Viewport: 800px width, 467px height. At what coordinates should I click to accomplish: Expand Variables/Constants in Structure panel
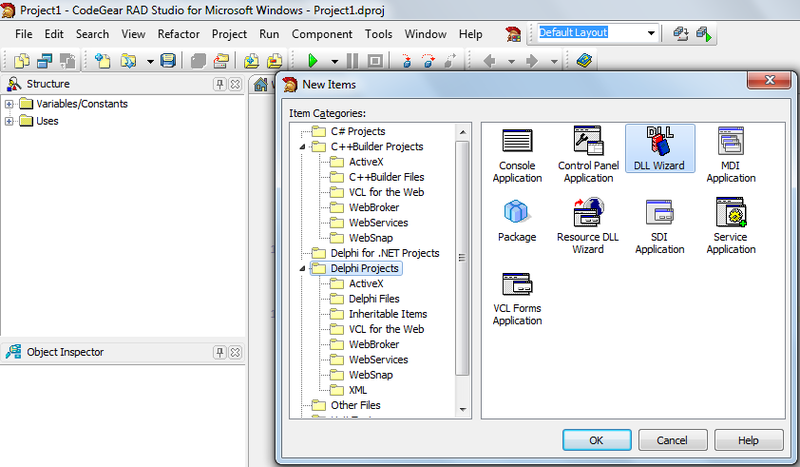[9, 104]
